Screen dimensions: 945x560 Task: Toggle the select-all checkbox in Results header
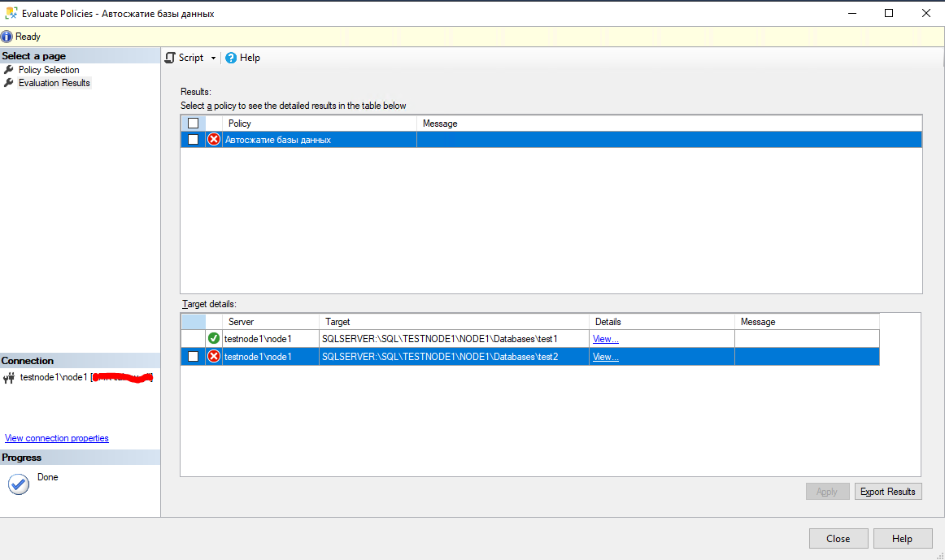pyautogui.click(x=193, y=123)
